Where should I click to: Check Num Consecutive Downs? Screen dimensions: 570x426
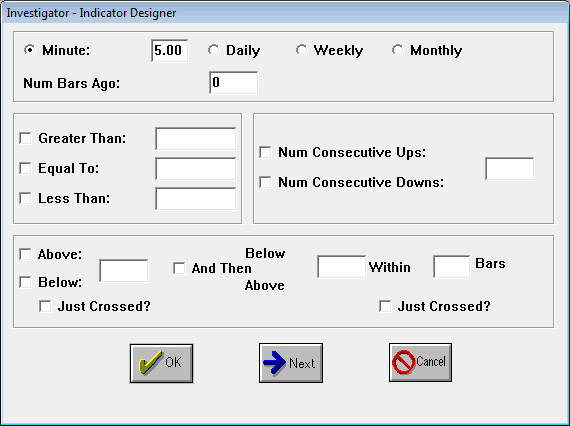265,182
